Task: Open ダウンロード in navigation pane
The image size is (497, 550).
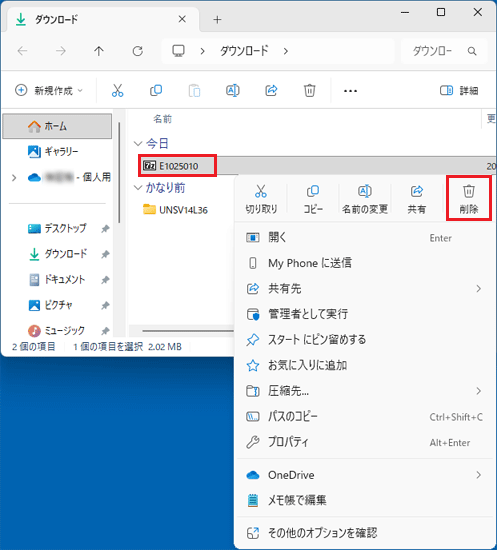Action: (x=57, y=254)
